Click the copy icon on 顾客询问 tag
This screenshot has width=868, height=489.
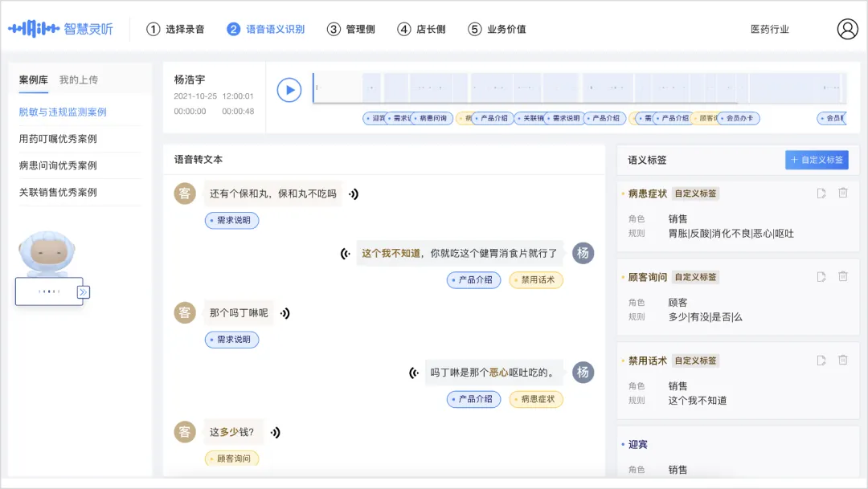point(821,277)
